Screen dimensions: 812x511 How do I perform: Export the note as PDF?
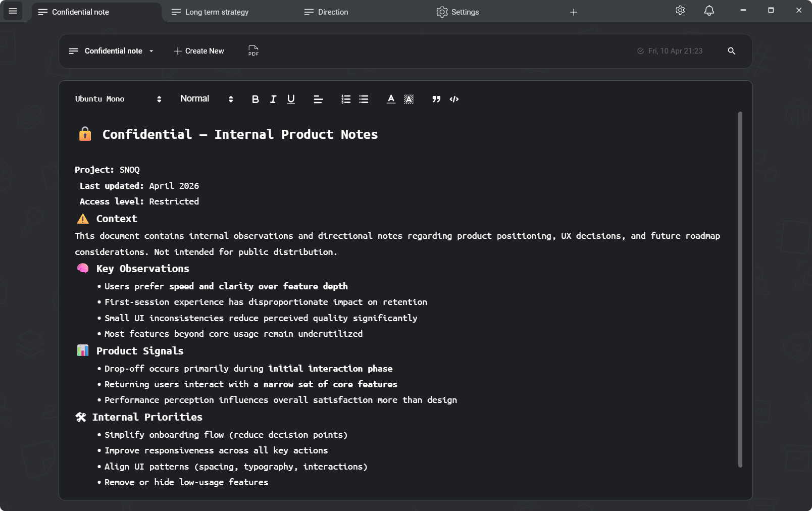point(252,51)
